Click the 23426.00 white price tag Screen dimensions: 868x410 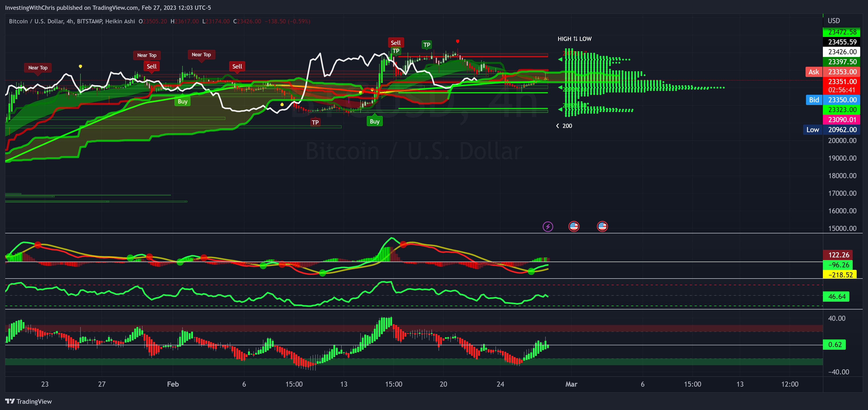coord(842,52)
